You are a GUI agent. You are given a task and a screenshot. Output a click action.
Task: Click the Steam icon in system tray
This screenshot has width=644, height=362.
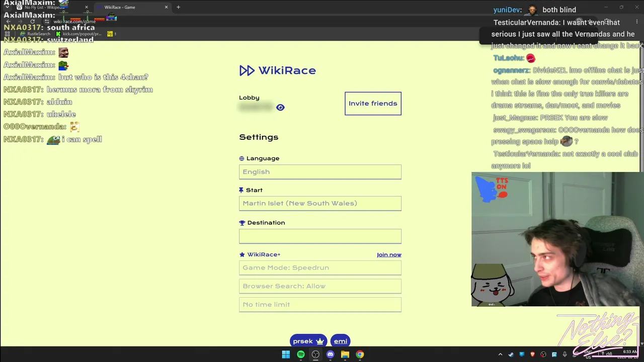(511, 354)
